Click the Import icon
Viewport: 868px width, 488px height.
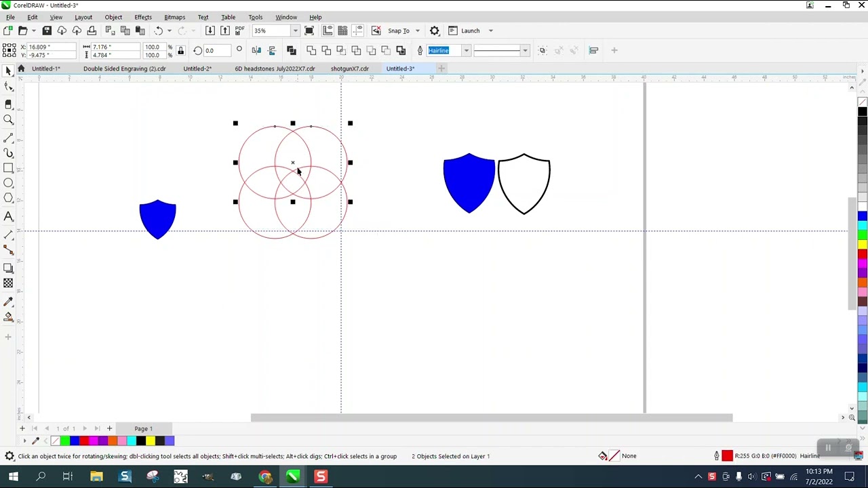(210, 30)
